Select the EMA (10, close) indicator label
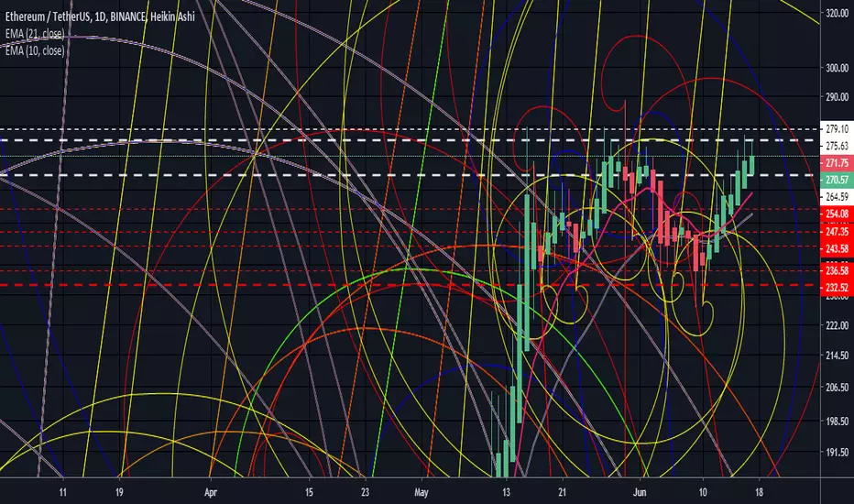 35,50
